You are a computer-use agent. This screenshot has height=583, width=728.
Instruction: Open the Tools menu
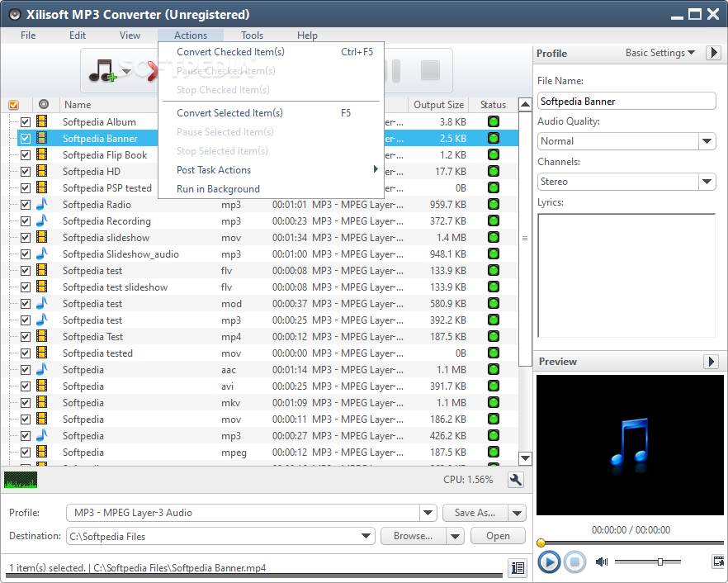pyautogui.click(x=252, y=36)
